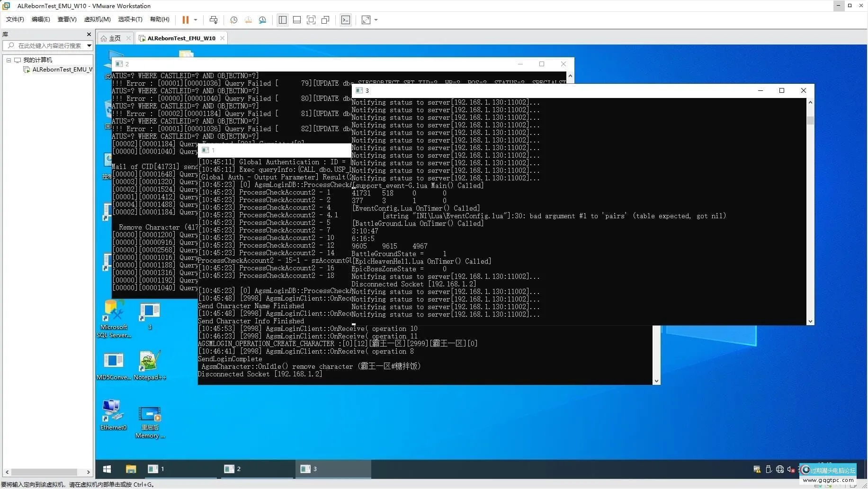Toggle the thumbnail bar view icon
This screenshot has height=489, width=868.
(x=297, y=20)
